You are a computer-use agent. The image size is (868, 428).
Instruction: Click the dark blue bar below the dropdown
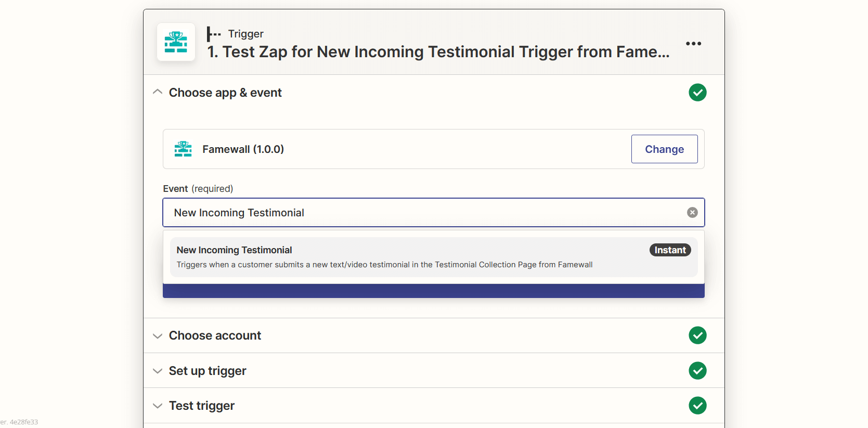point(433,291)
